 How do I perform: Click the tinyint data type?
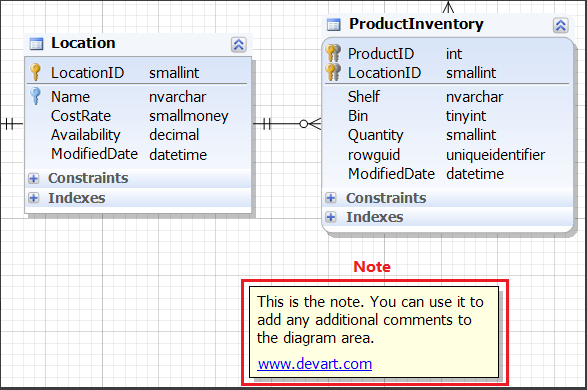[x=466, y=116]
